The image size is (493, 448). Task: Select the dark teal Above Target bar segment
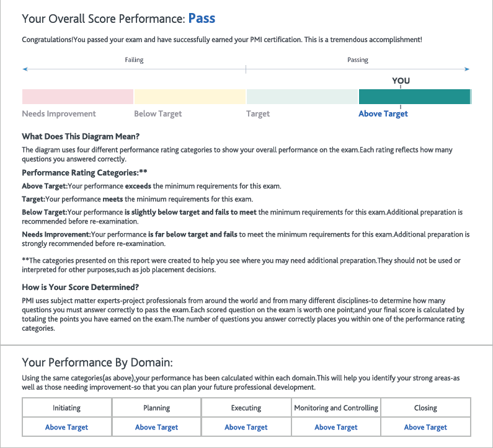pyautogui.click(x=414, y=97)
